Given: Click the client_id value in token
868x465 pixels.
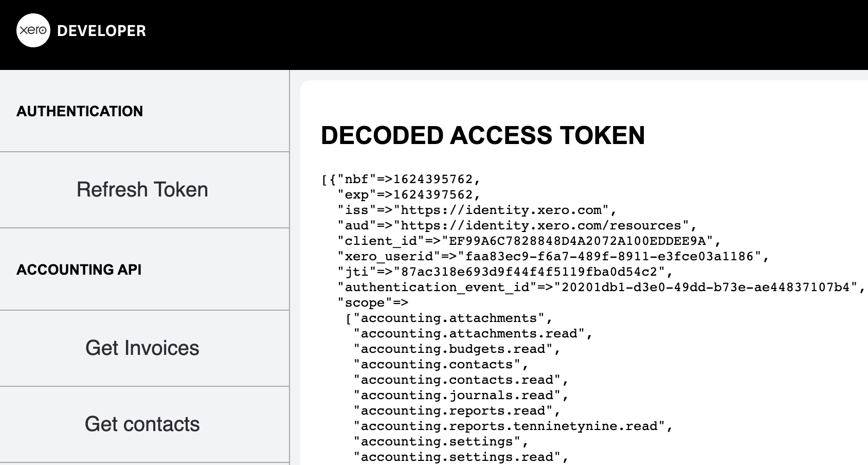Looking at the screenshot, I should point(577,241).
